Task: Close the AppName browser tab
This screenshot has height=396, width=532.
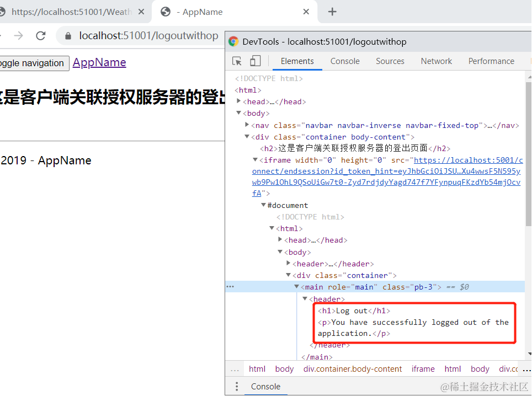Action: tap(306, 12)
